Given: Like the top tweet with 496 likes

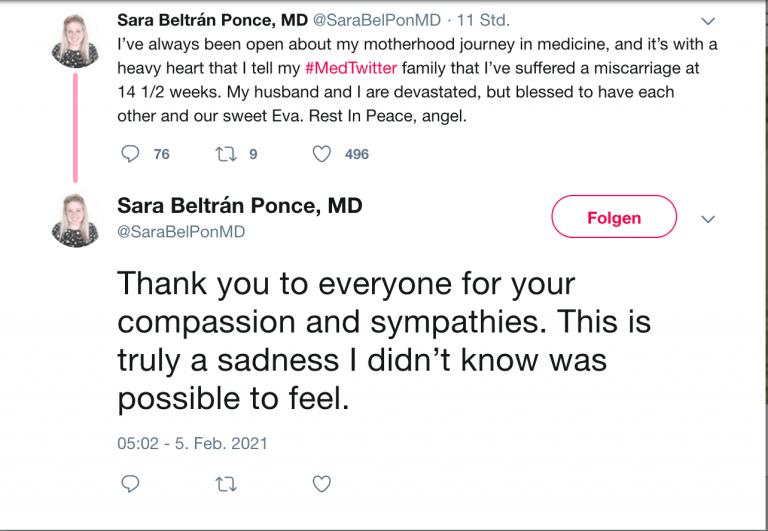Looking at the screenshot, I should click(x=321, y=154).
